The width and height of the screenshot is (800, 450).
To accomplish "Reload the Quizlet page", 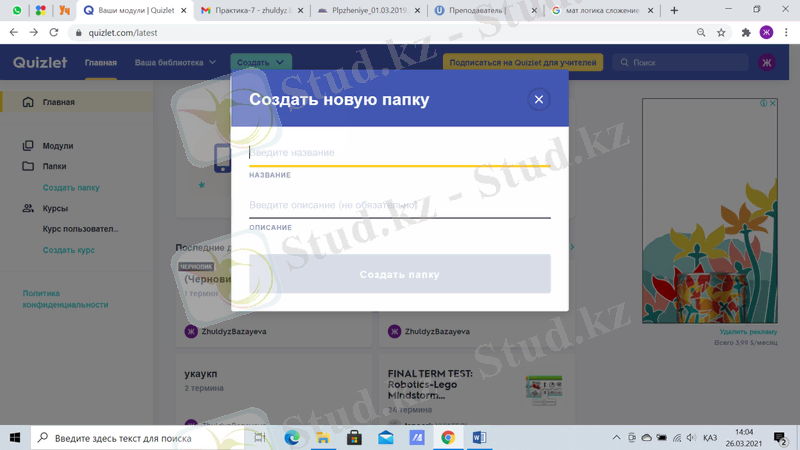I will [54, 33].
